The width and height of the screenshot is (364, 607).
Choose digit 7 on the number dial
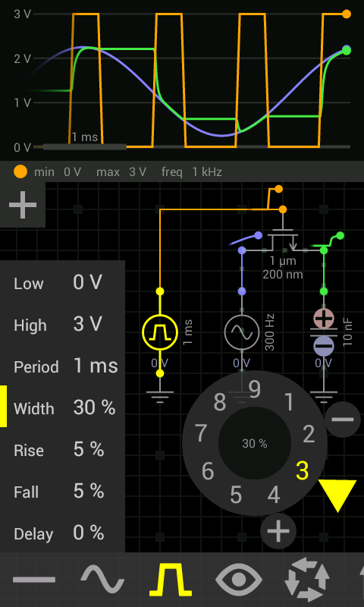200,433
